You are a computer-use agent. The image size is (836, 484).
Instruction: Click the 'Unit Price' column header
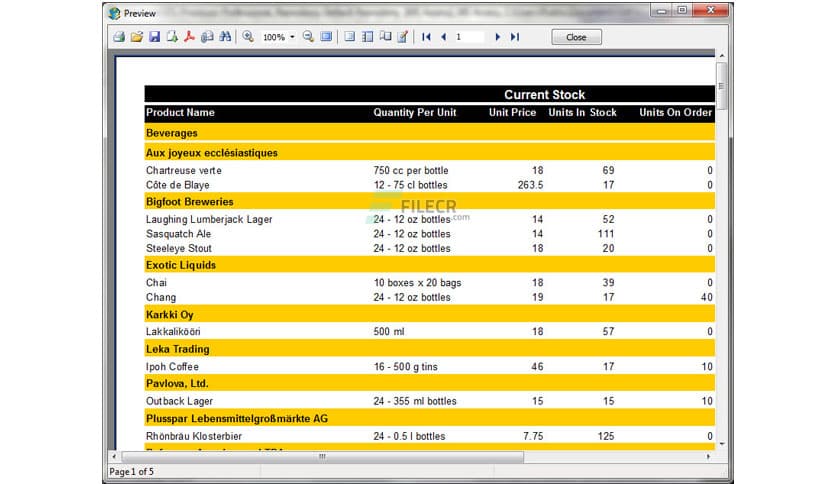coord(512,112)
